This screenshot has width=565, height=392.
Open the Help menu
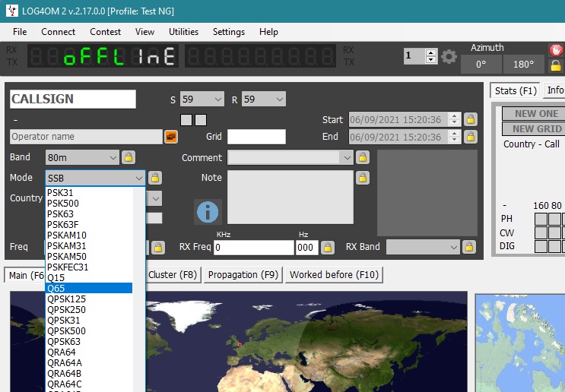268,32
